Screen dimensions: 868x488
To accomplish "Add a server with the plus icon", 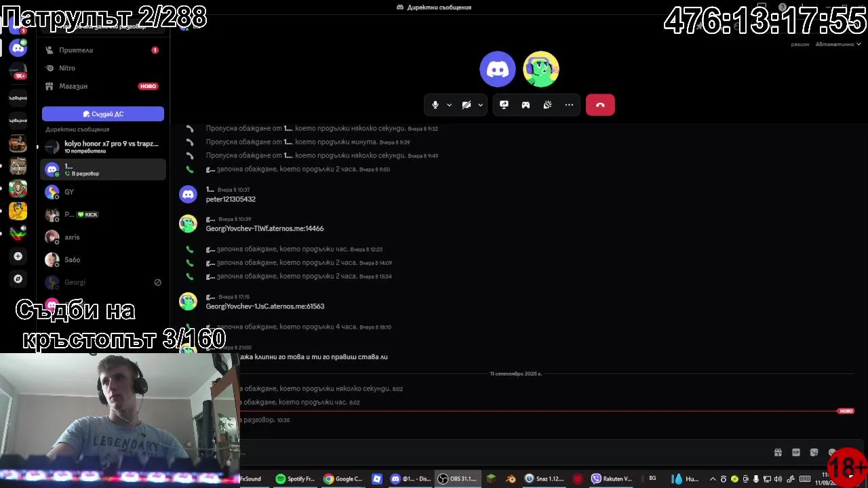I will click(x=18, y=256).
